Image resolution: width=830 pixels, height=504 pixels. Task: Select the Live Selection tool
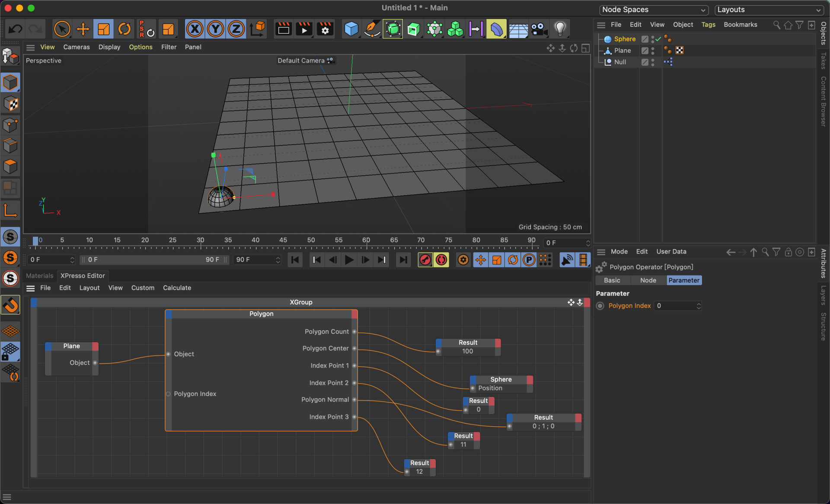(x=62, y=29)
